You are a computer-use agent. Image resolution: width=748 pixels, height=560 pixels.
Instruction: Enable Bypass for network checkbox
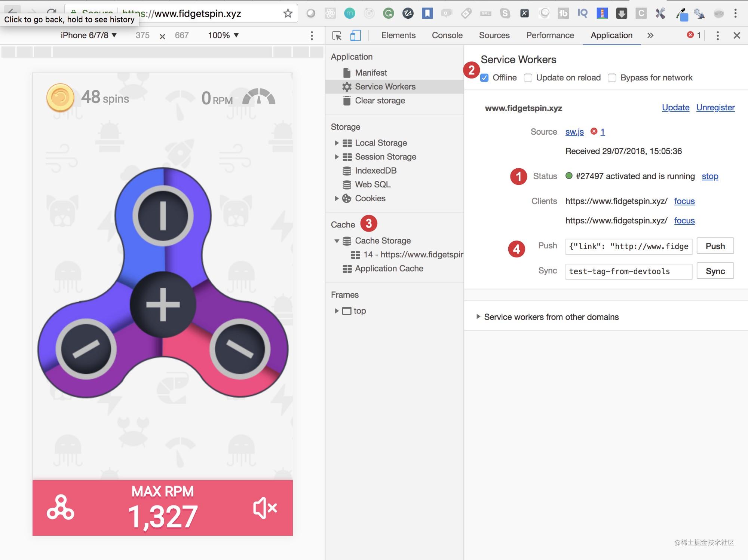pyautogui.click(x=612, y=78)
